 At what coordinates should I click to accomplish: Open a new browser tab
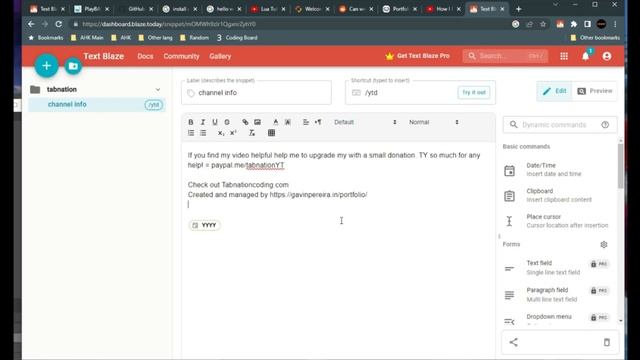[518, 9]
